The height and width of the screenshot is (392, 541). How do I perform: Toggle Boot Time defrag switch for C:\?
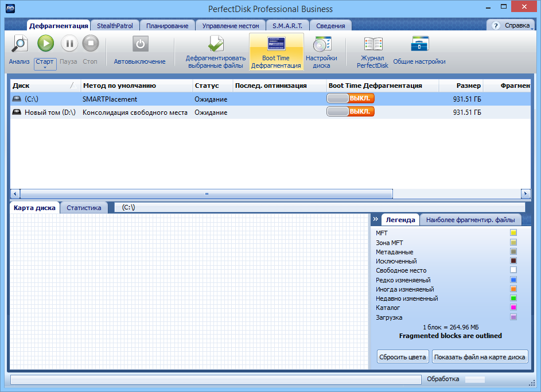click(x=351, y=98)
